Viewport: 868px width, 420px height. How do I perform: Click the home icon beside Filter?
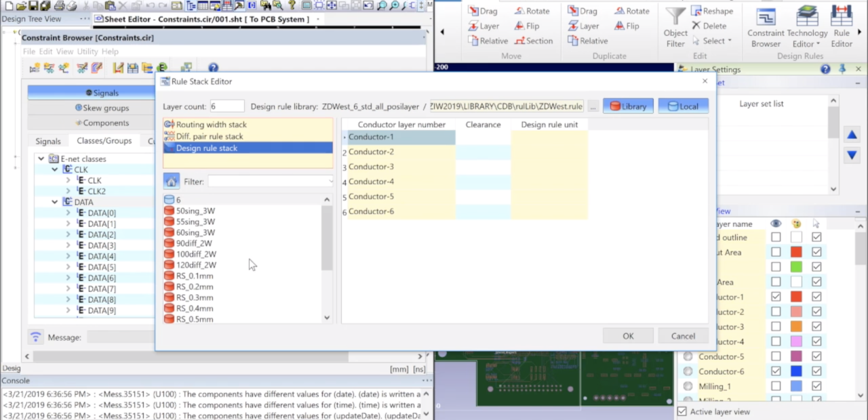click(172, 182)
